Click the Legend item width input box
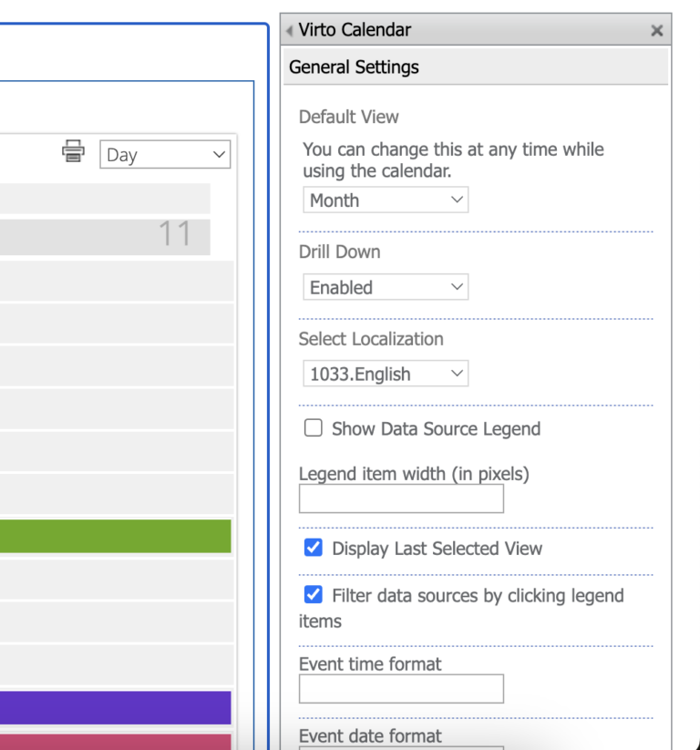The image size is (700, 750). point(401,498)
